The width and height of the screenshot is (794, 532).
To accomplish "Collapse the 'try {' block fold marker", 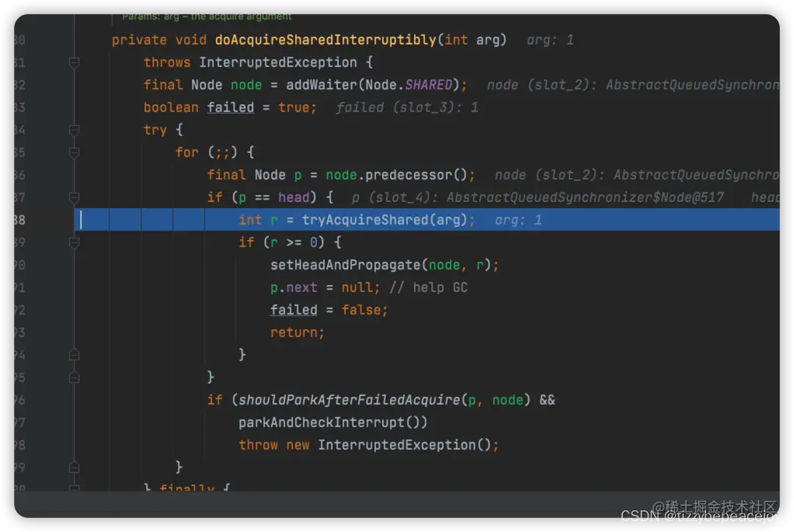I will tap(74, 130).
